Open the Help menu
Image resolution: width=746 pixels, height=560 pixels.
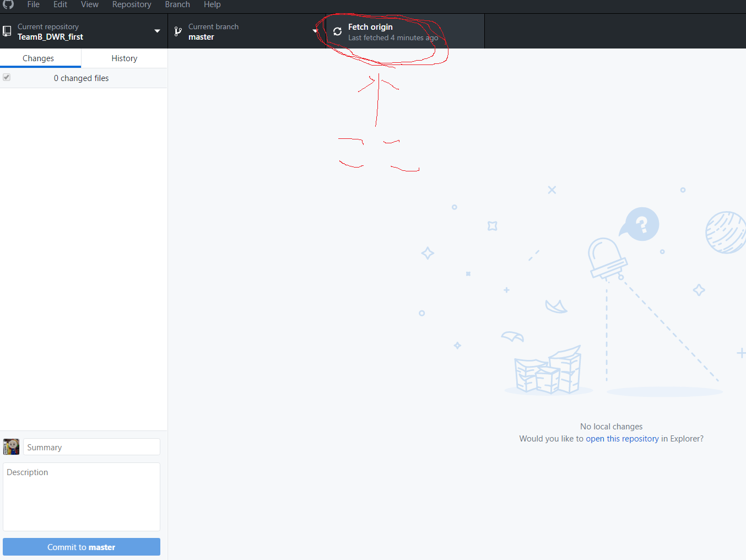pyautogui.click(x=212, y=4)
